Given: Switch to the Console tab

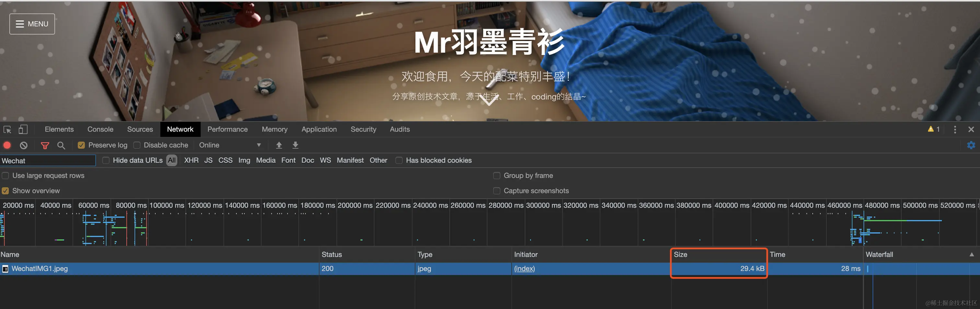Looking at the screenshot, I should click(x=100, y=129).
